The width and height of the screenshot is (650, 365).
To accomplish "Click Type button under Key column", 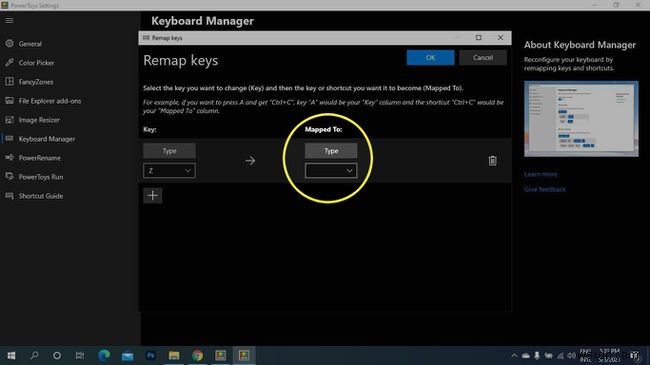I will 169,151.
